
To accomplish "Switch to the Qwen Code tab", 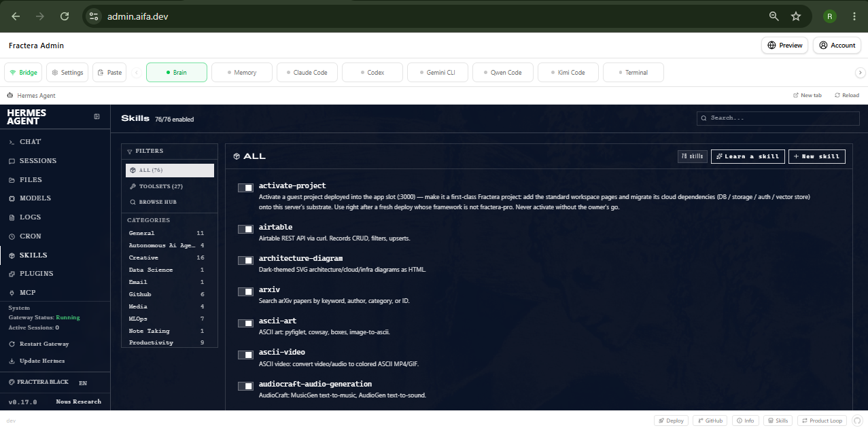I will click(503, 73).
